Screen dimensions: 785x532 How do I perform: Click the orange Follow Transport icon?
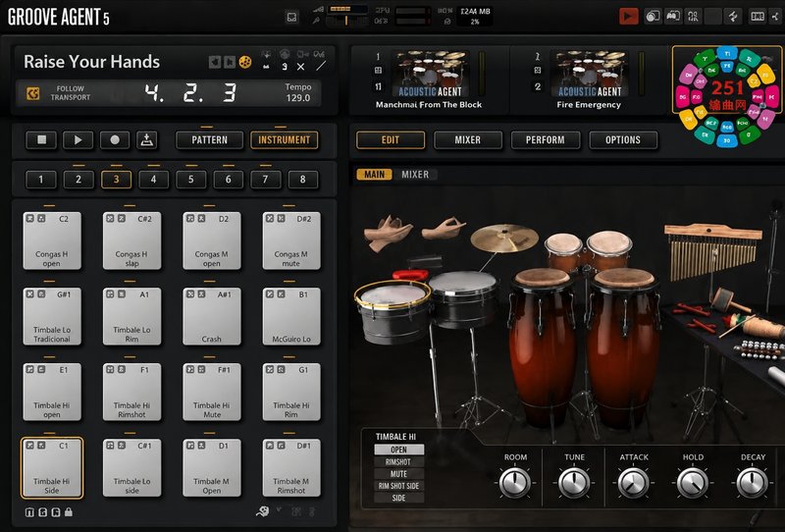pyautogui.click(x=32, y=93)
